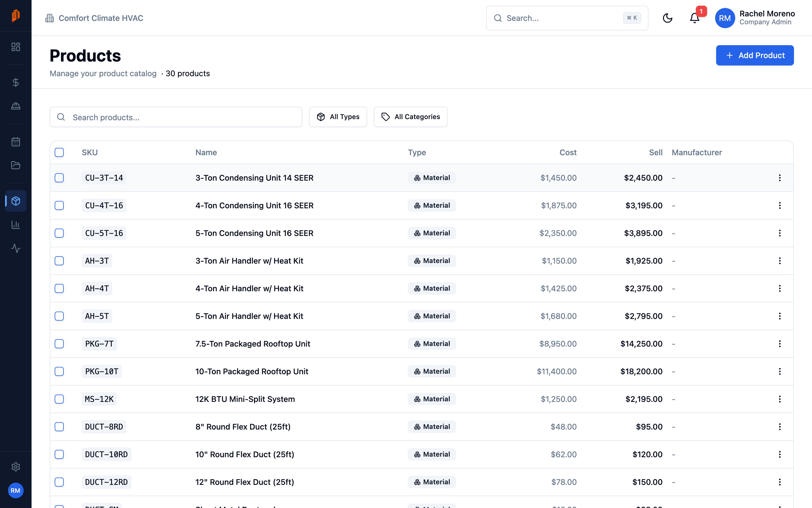This screenshot has height=508, width=812.
Task: Sort by the Type column header
Action: [x=417, y=152]
